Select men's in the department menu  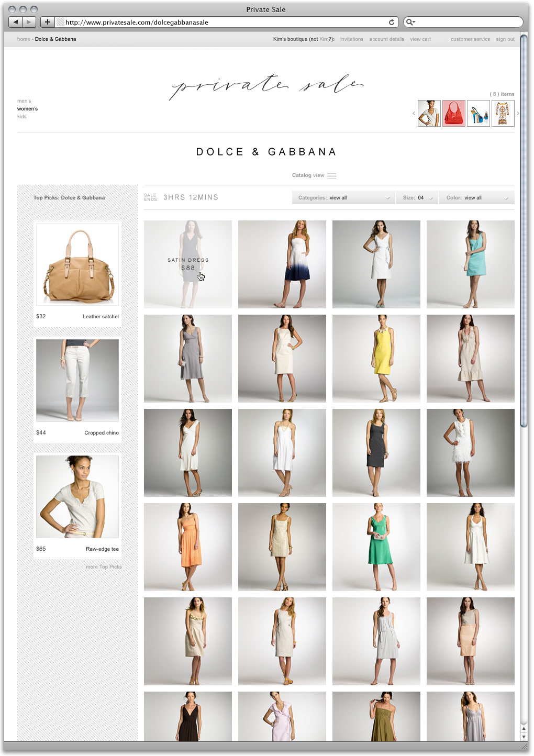24,101
